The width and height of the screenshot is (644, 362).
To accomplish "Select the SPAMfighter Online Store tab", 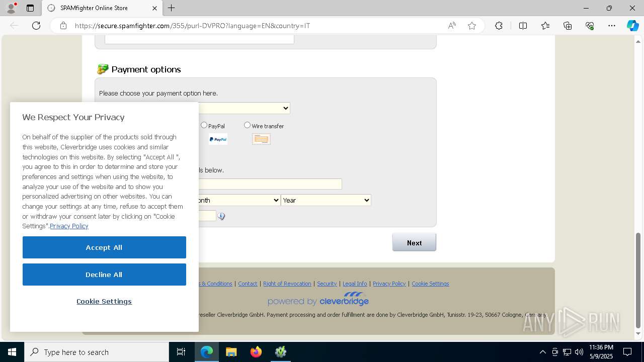I will pyautogui.click(x=103, y=8).
